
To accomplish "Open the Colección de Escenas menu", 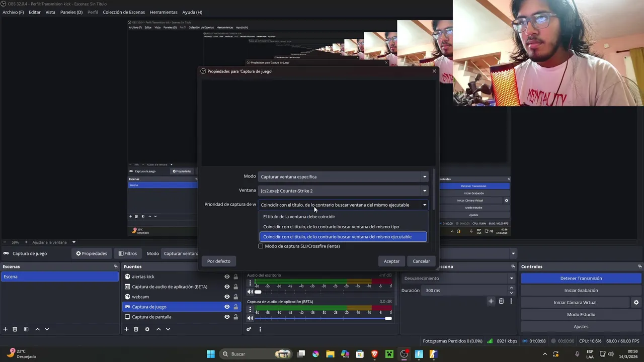I will pos(124,12).
